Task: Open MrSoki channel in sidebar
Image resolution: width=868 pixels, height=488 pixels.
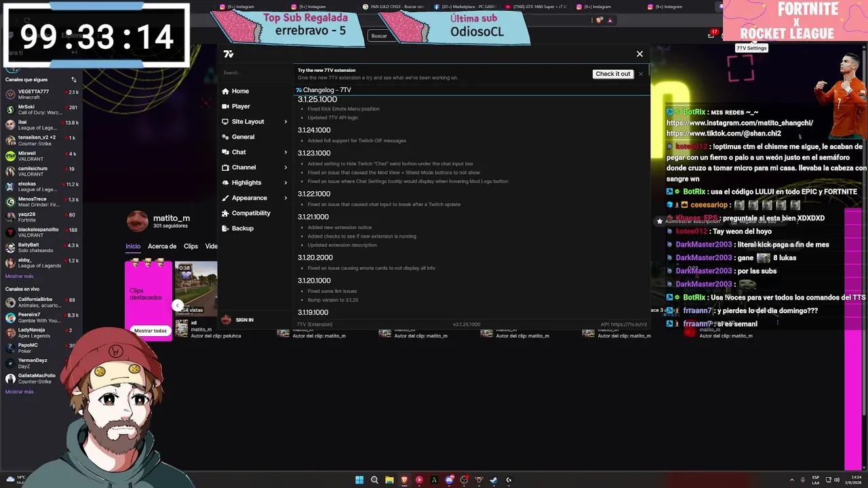Action: tap(42, 110)
